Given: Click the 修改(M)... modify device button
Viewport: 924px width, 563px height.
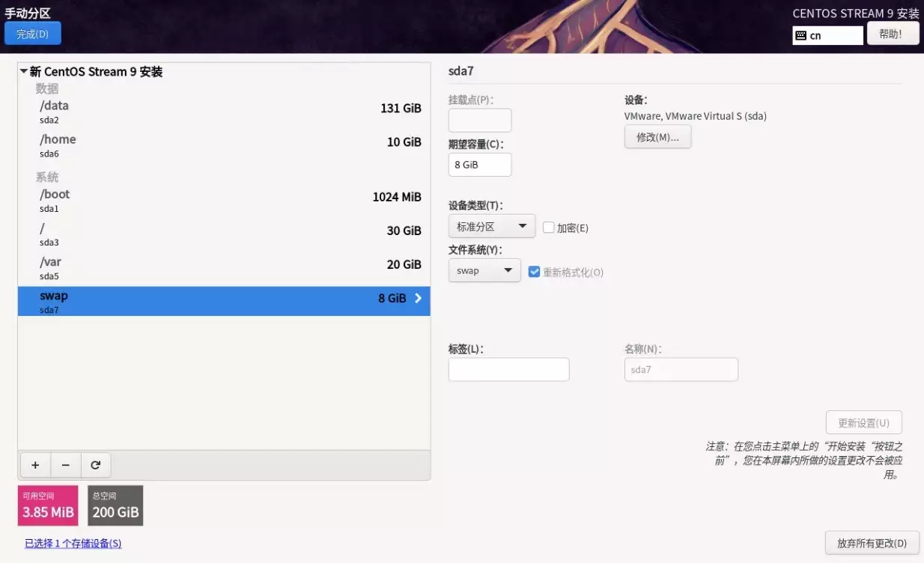Looking at the screenshot, I should [x=657, y=137].
